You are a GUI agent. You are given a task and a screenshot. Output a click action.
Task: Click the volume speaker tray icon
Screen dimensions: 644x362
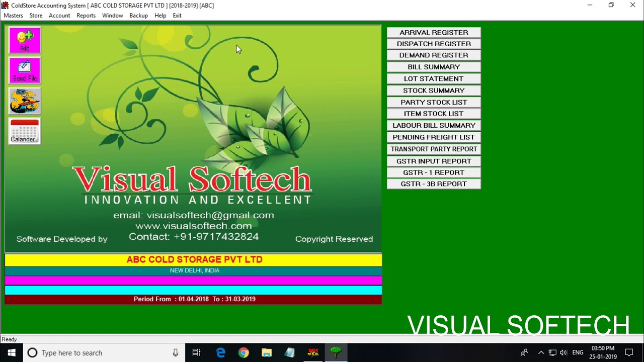563,353
